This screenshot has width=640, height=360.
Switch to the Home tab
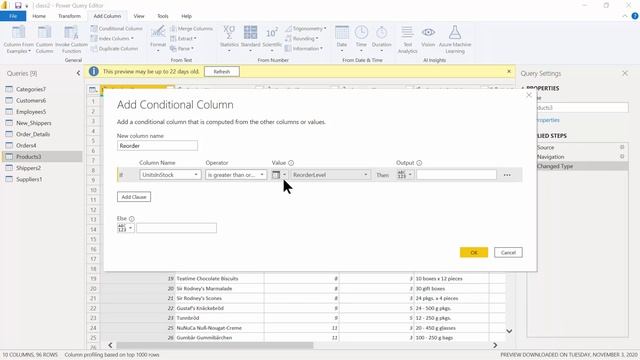(x=39, y=16)
